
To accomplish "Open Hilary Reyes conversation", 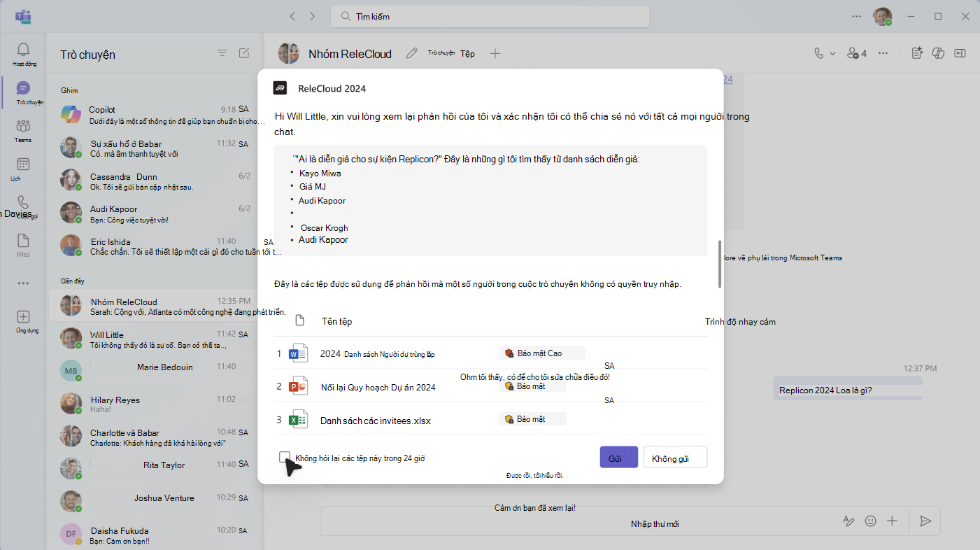I will pos(155,404).
